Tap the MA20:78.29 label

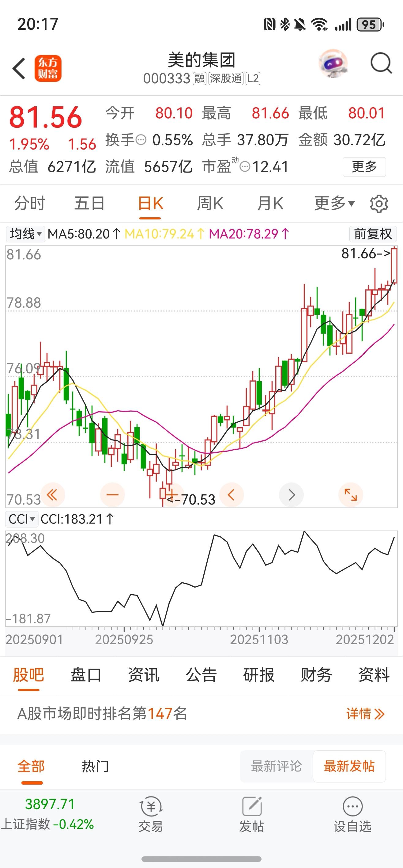(249, 234)
